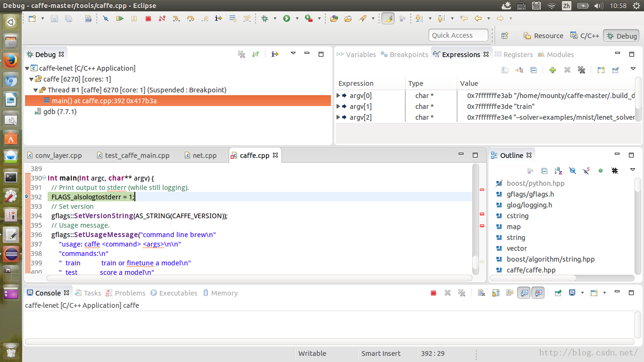644x362 pixels.
Task: Click the Open Perspective icon
Action: click(x=504, y=35)
